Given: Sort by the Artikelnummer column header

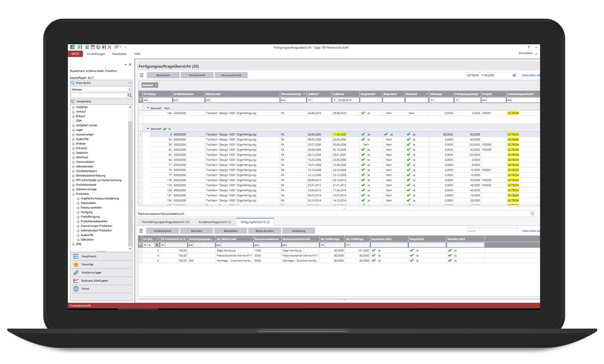Looking at the screenshot, I should (188, 93).
